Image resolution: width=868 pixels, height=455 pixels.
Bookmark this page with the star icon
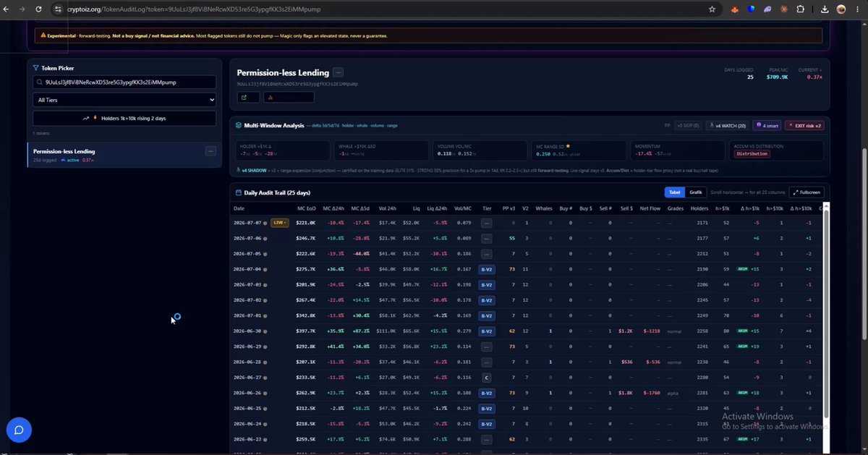click(712, 9)
